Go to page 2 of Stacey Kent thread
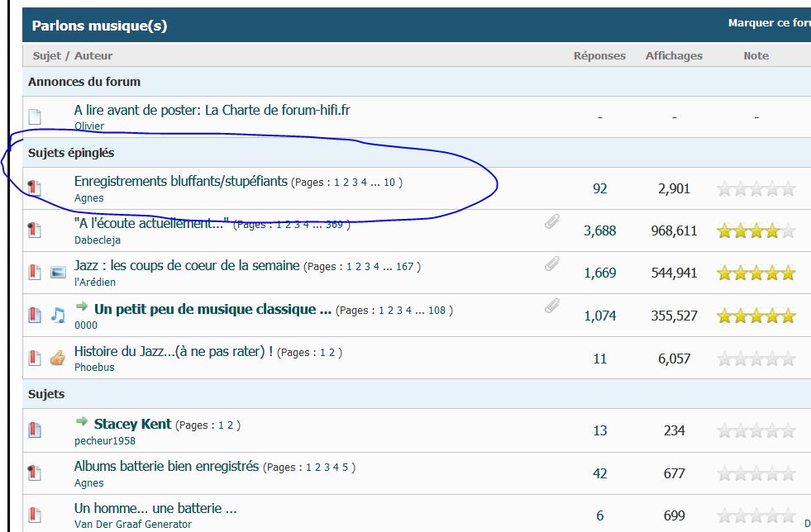Image resolution: width=811 pixels, height=532 pixels. point(230,425)
